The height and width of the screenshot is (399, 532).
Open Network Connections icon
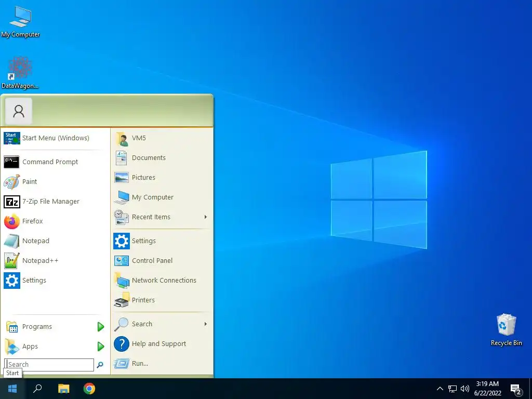[x=122, y=281]
